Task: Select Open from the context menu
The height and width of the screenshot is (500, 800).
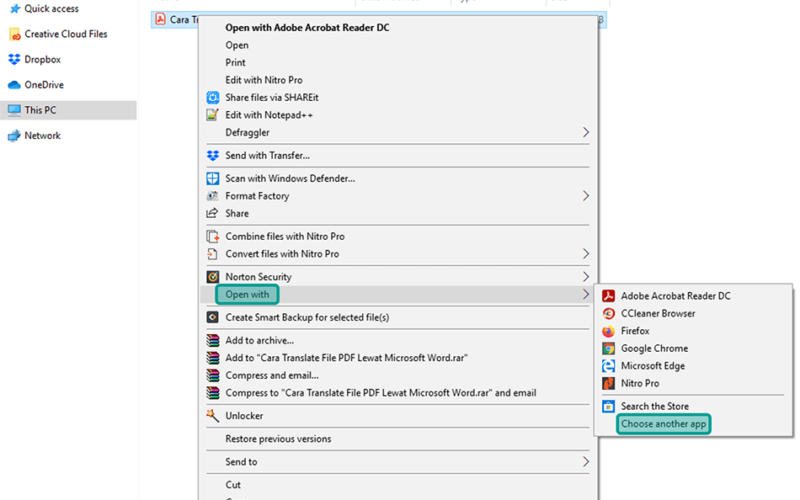Action: click(237, 45)
